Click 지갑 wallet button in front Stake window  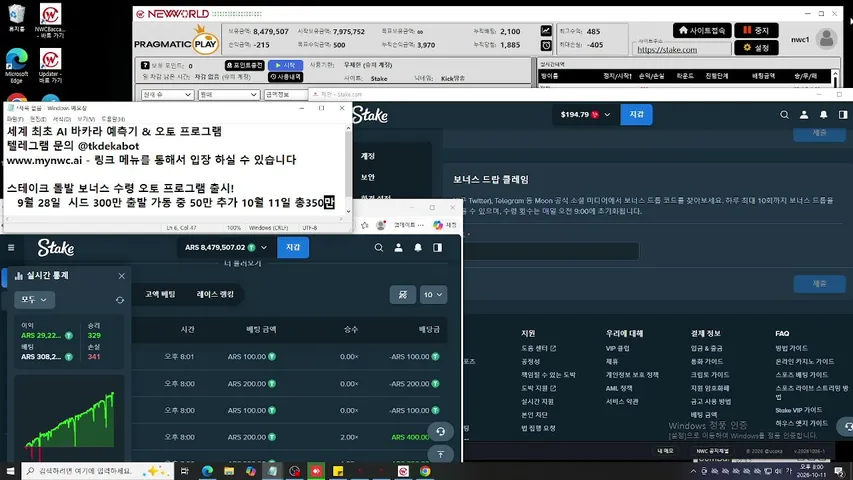click(x=293, y=248)
